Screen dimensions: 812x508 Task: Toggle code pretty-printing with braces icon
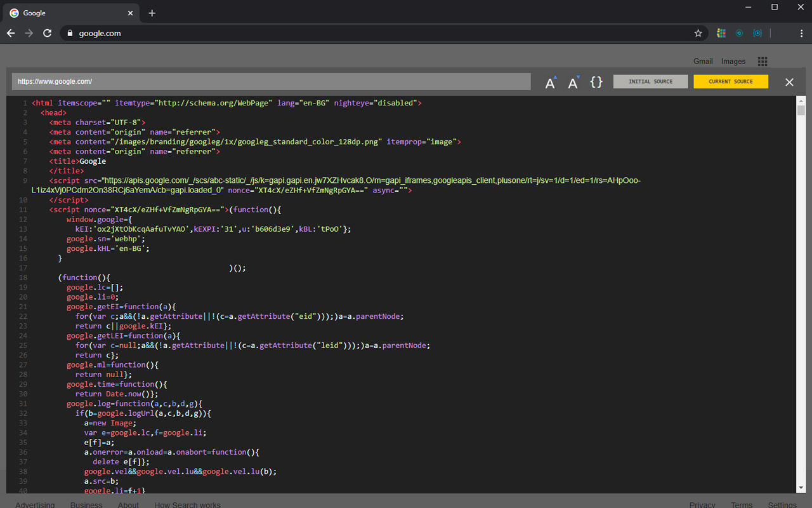[x=596, y=82]
